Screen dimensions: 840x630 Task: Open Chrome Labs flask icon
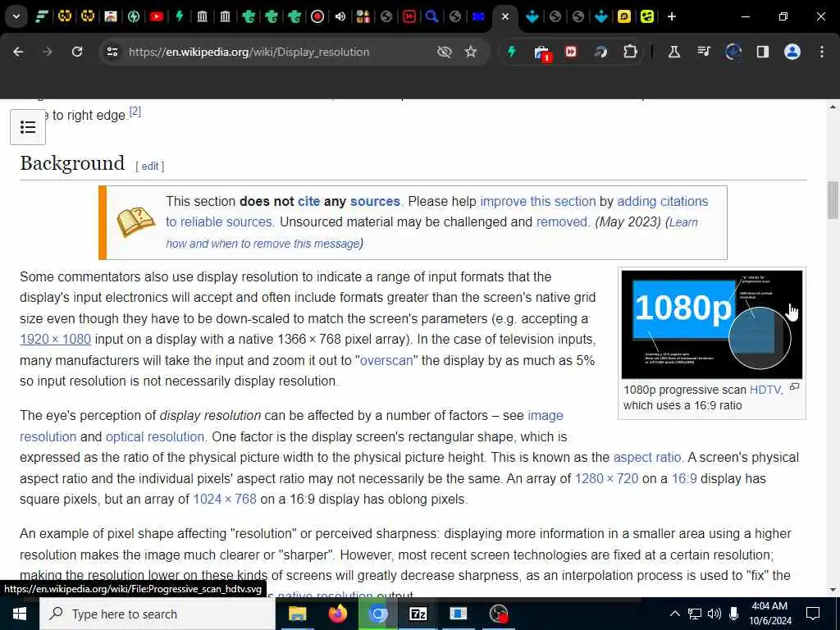coord(674,52)
